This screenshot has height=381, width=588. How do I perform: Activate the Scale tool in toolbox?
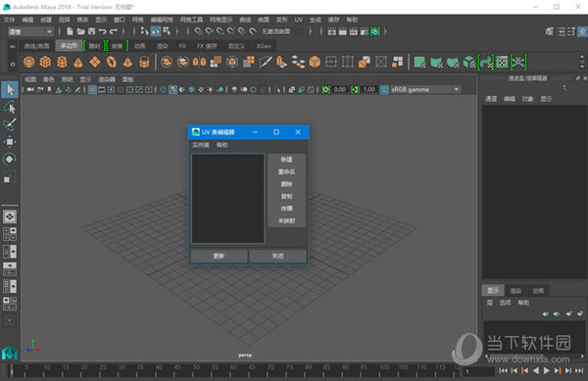point(10,177)
